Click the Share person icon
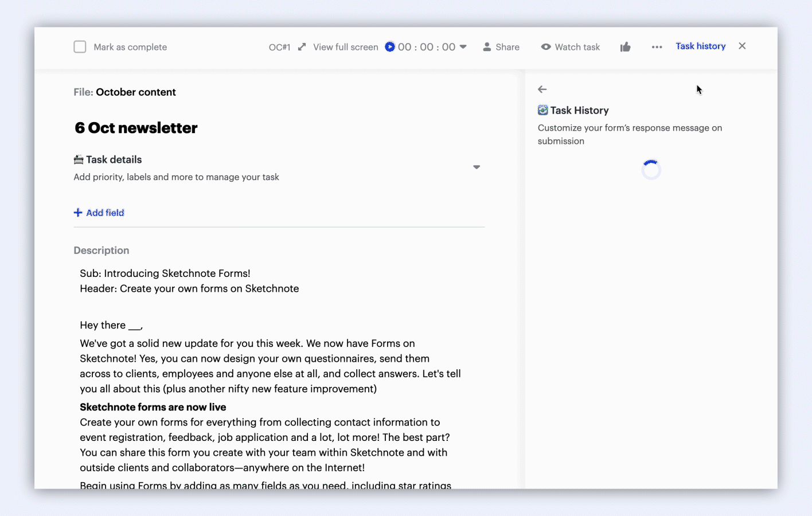Screen dimensions: 812x516 [487, 47]
